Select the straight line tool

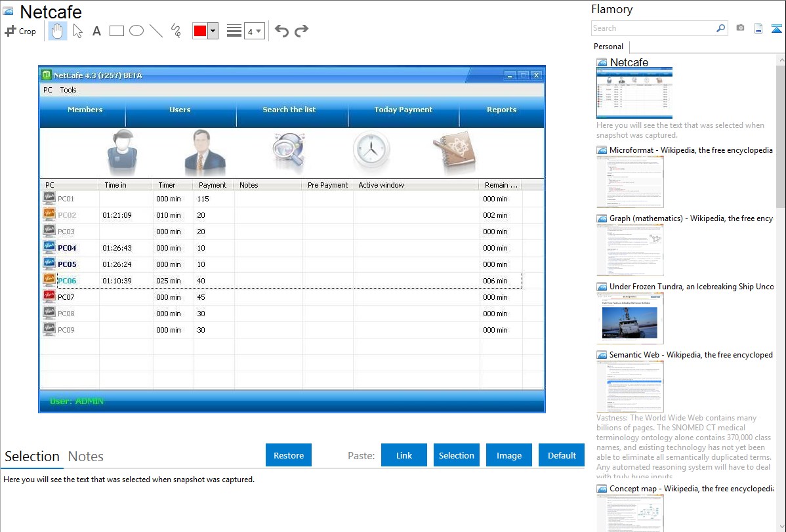click(x=156, y=31)
